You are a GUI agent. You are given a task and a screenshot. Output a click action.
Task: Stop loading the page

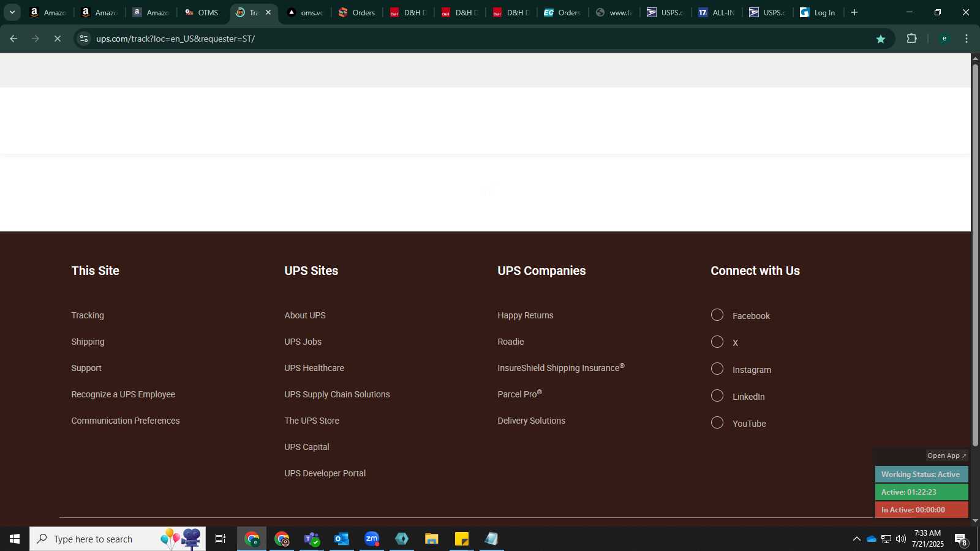point(58,39)
